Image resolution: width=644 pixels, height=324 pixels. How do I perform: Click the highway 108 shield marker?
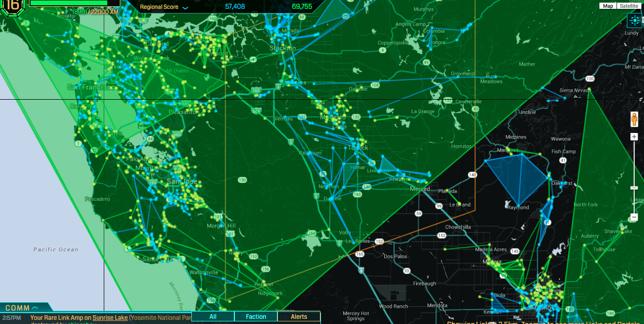pyautogui.click(x=375, y=85)
